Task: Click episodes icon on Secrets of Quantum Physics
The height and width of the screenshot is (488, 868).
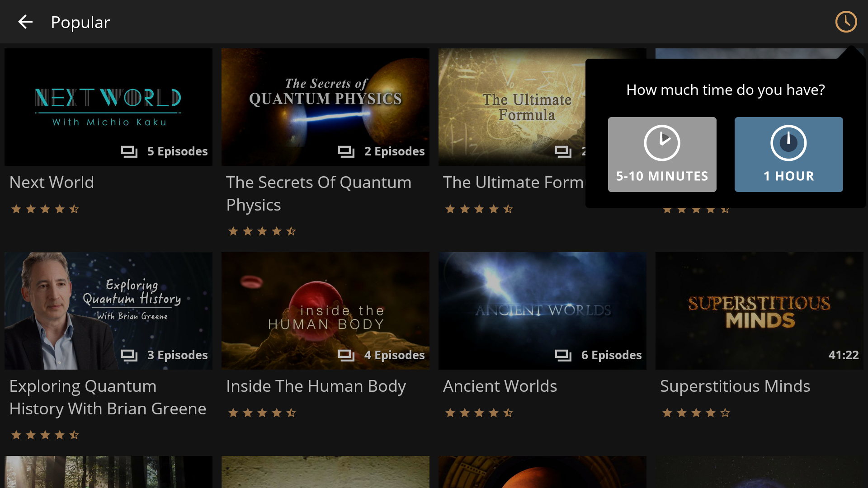Action: tap(346, 151)
